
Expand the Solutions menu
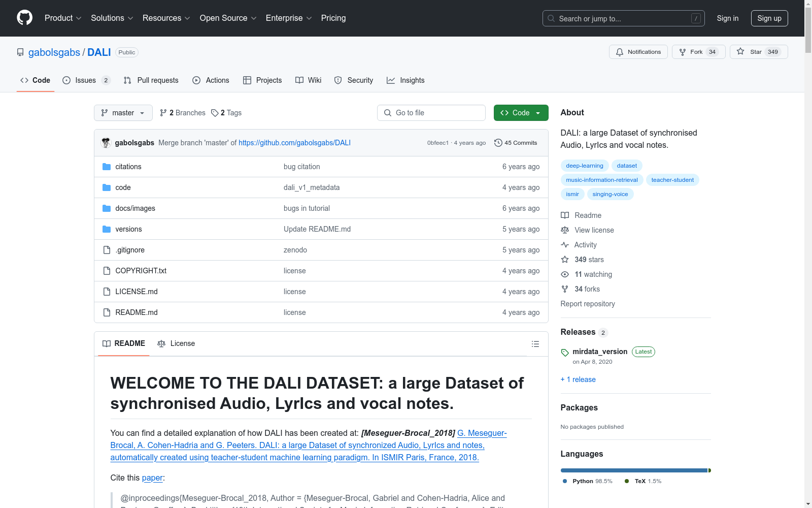[x=112, y=18]
